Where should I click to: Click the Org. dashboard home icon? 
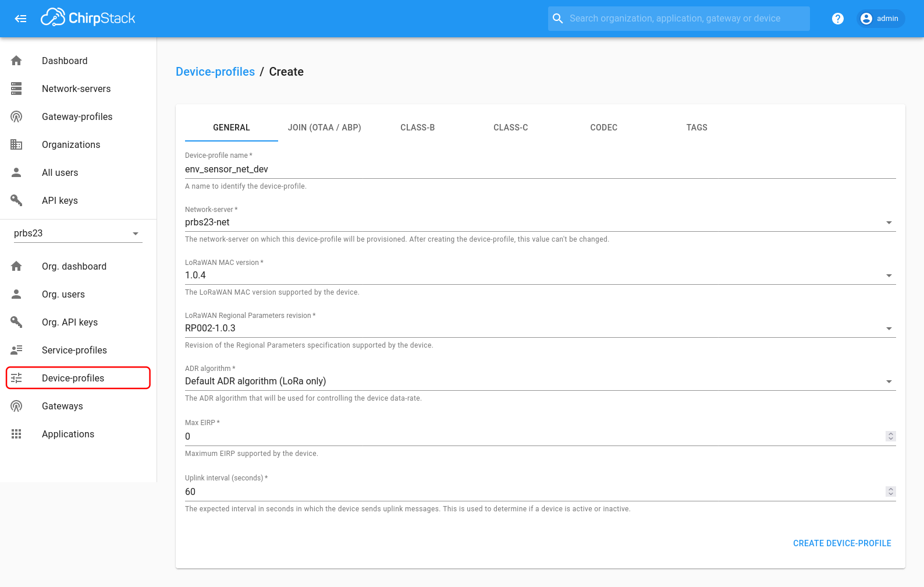click(16, 266)
